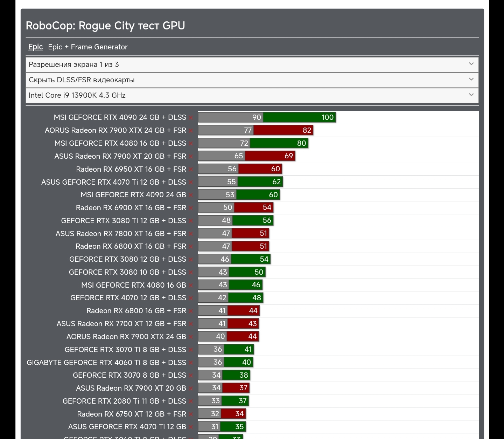Image resolution: width=504 pixels, height=439 pixels.
Task: Remove the MSI GEFORCE RTX 4090 24 GB + DLSS row via its red X
Action: (x=191, y=118)
